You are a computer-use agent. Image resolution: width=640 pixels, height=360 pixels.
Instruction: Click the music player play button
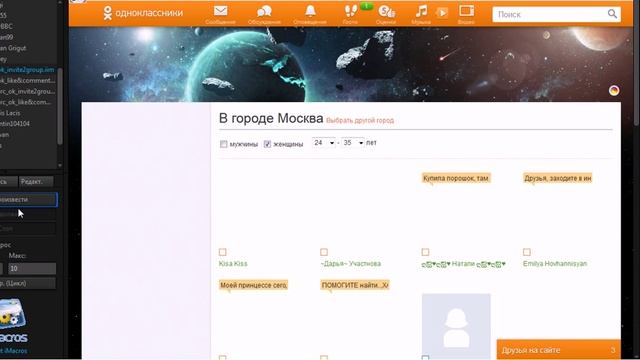tap(442, 13)
